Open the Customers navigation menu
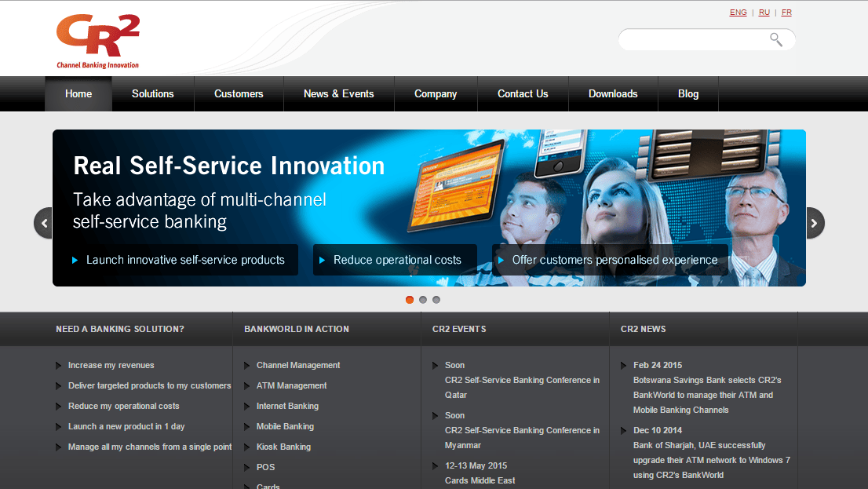This screenshot has width=868, height=489. point(239,94)
